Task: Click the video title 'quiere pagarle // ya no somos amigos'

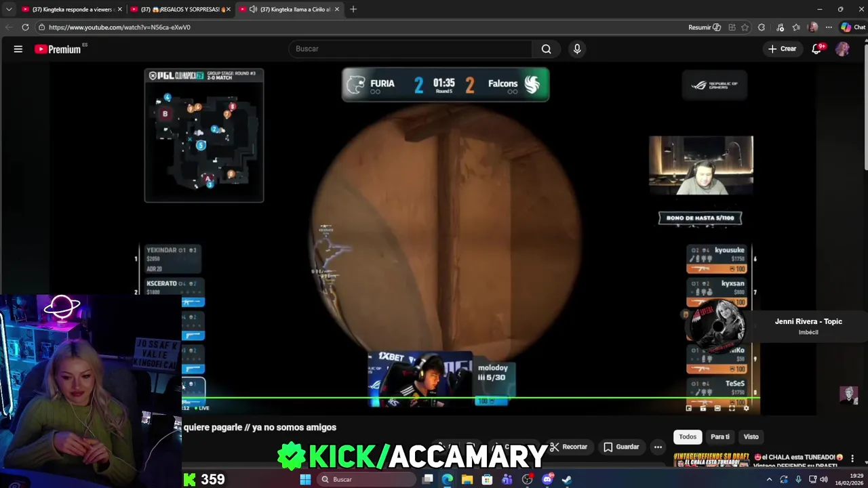Action: point(260,427)
